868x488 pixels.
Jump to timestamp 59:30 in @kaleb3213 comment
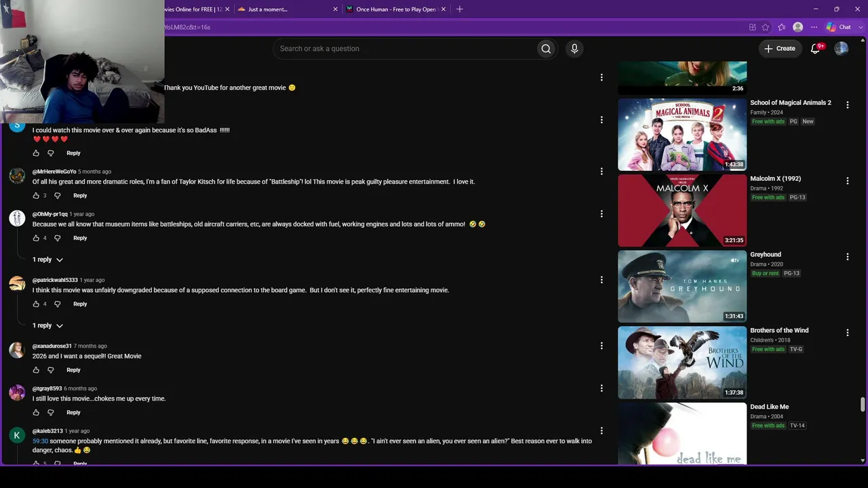[x=40, y=441]
